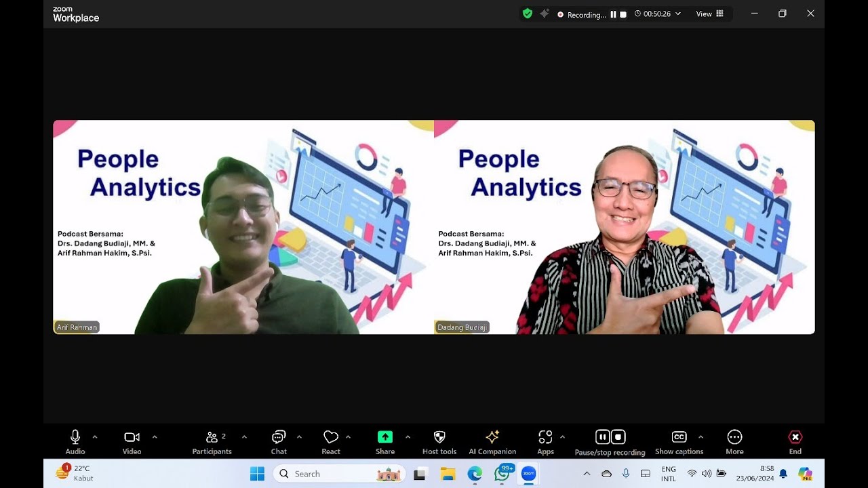The image size is (868, 488).
Task: Click the Dadang Budiaji name label
Action: [462, 327]
